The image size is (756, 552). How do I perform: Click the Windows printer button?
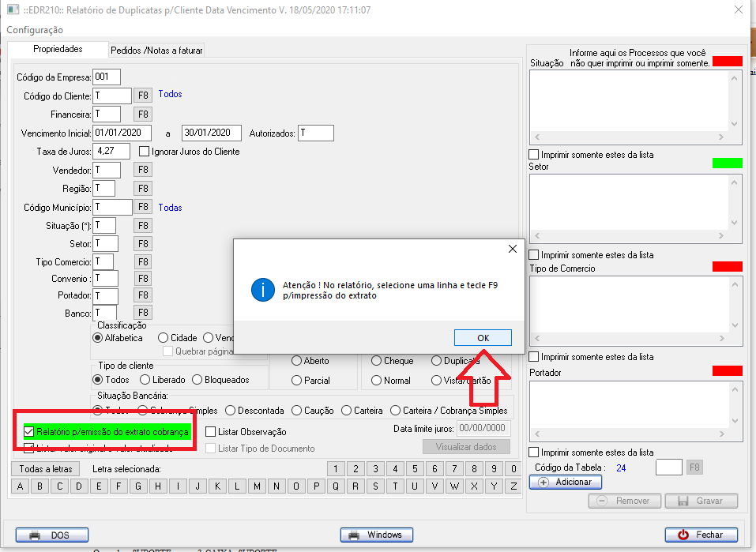click(377, 535)
